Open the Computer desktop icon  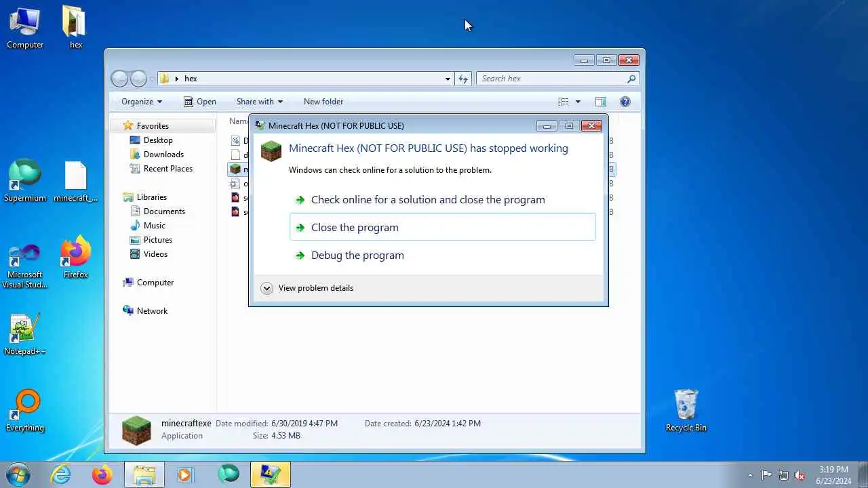tap(25, 28)
